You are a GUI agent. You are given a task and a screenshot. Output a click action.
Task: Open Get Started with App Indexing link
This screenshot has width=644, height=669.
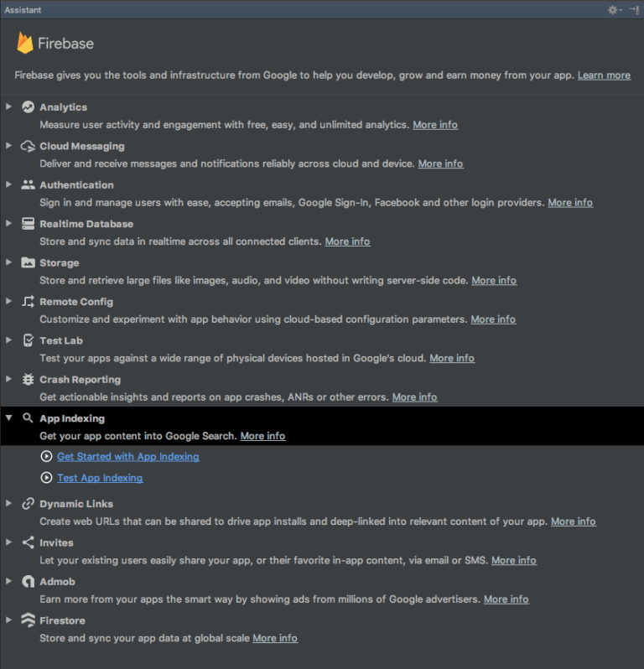click(127, 457)
